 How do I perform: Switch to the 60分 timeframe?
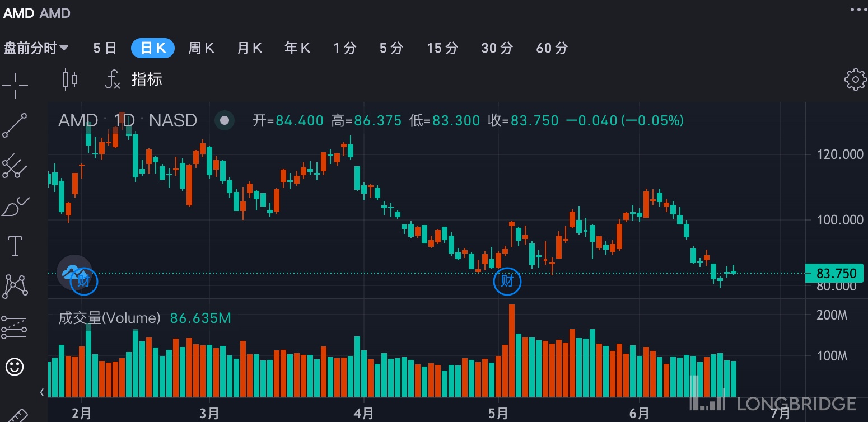(552, 49)
